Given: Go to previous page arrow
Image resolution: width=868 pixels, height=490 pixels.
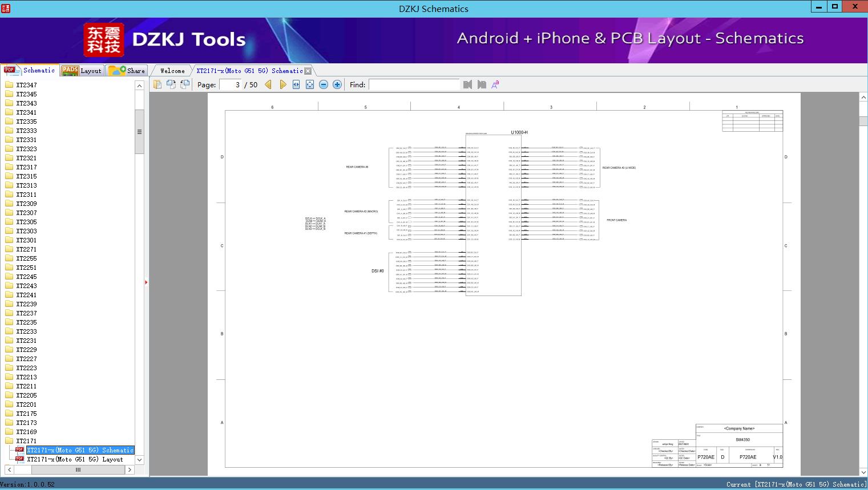Looking at the screenshot, I should [x=268, y=84].
